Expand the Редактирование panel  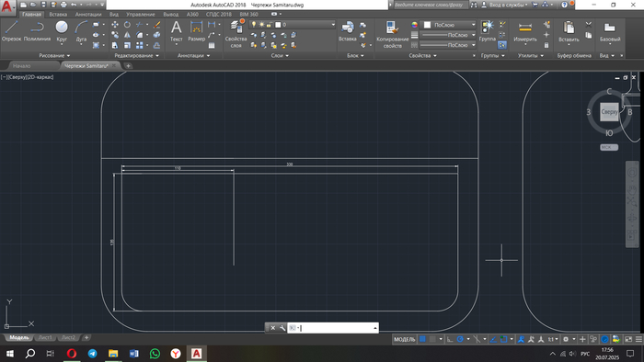[136, 55]
